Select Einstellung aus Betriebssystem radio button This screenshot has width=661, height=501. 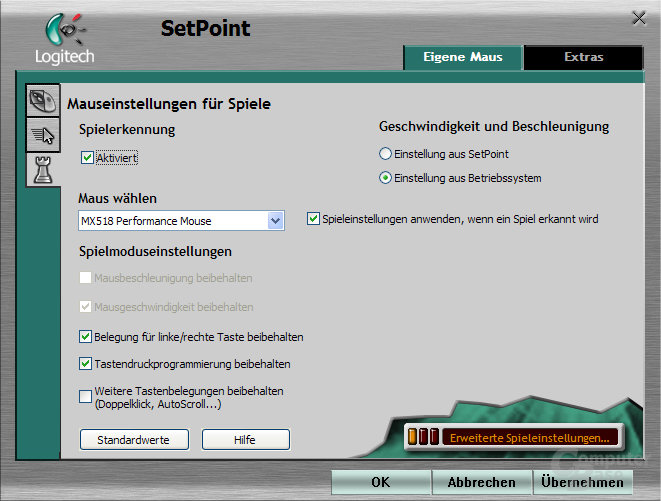tap(385, 178)
